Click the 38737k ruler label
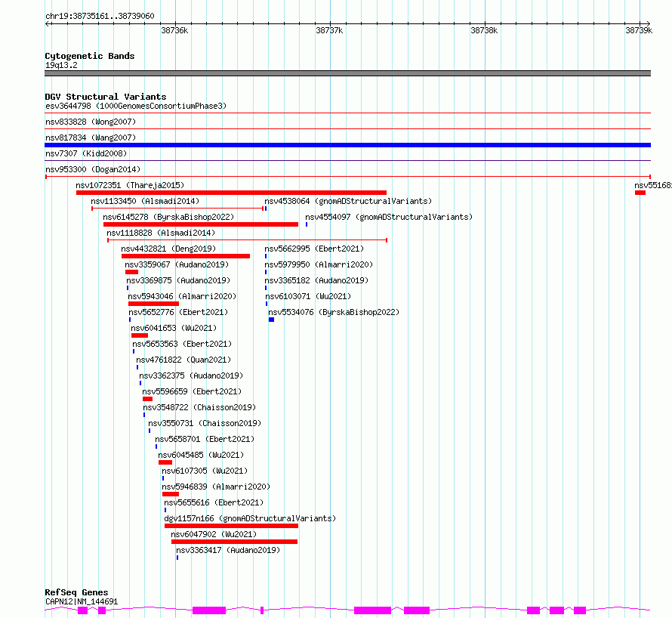Viewport: 672px width, 618px height. pos(329,30)
